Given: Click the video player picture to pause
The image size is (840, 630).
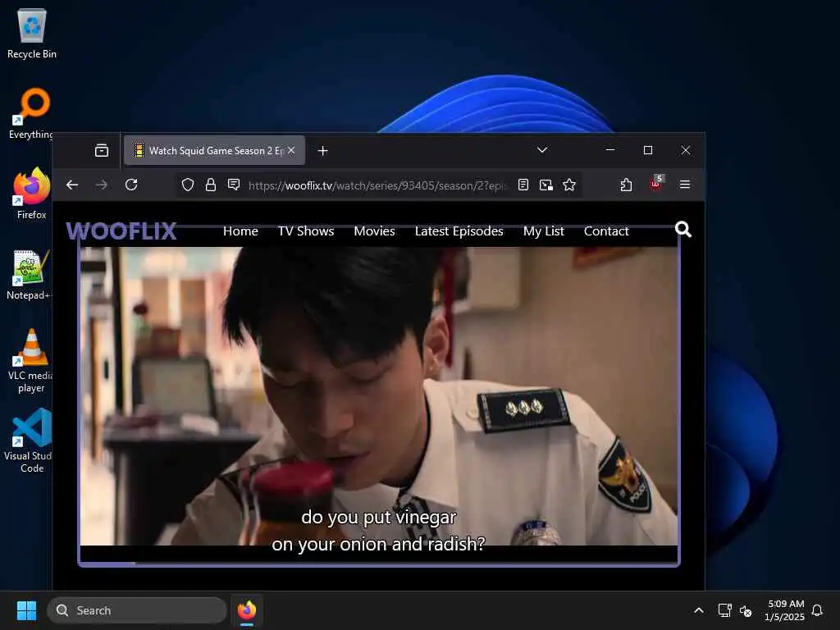Looking at the screenshot, I should point(379,395).
